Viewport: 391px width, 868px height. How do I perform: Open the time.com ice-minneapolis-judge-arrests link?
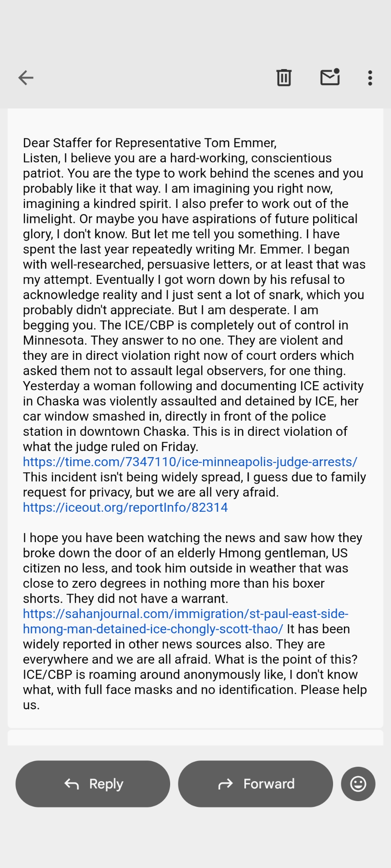[190, 462]
